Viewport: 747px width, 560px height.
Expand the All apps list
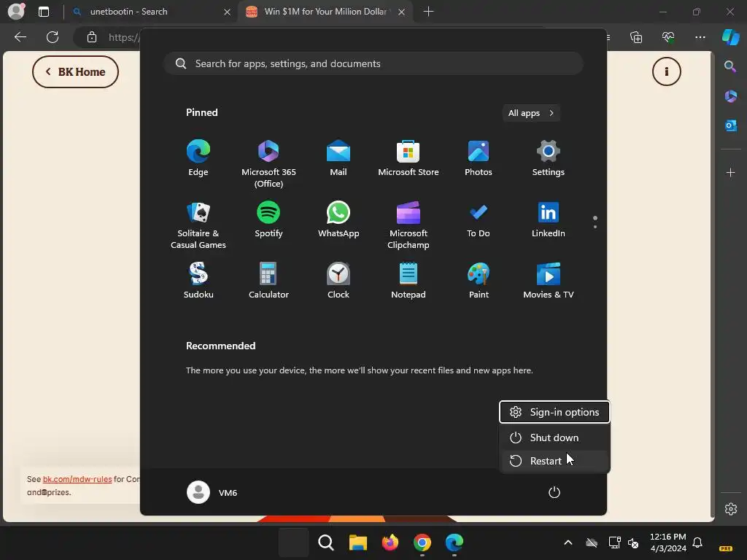[531, 113]
